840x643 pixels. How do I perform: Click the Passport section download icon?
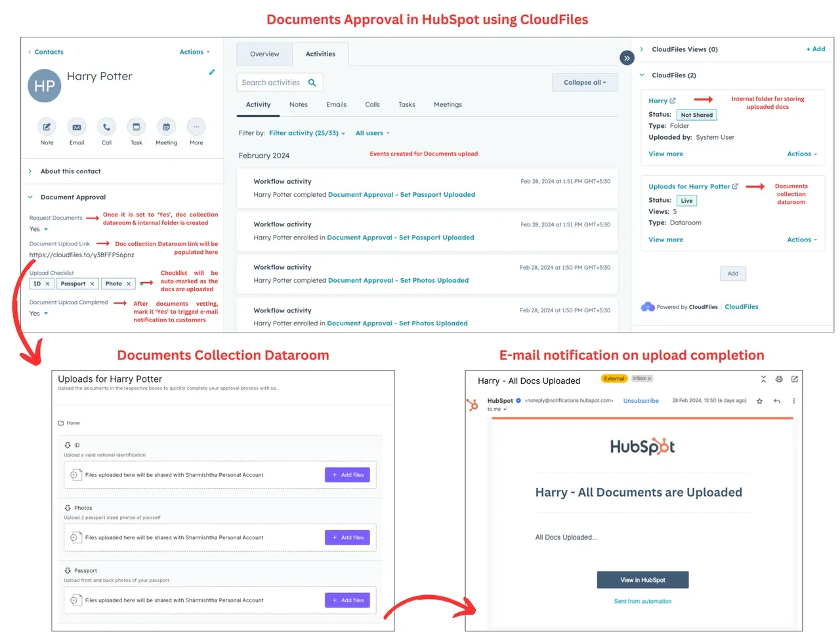pyautogui.click(x=68, y=571)
